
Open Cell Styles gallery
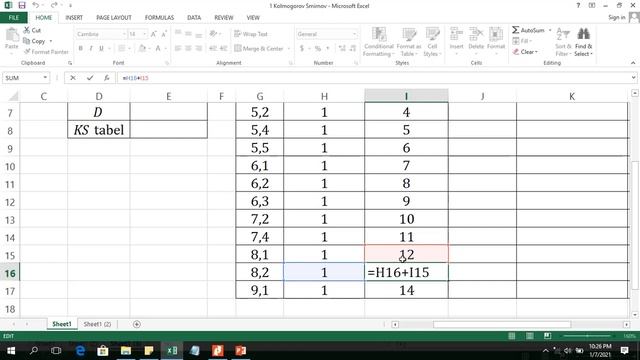click(432, 42)
